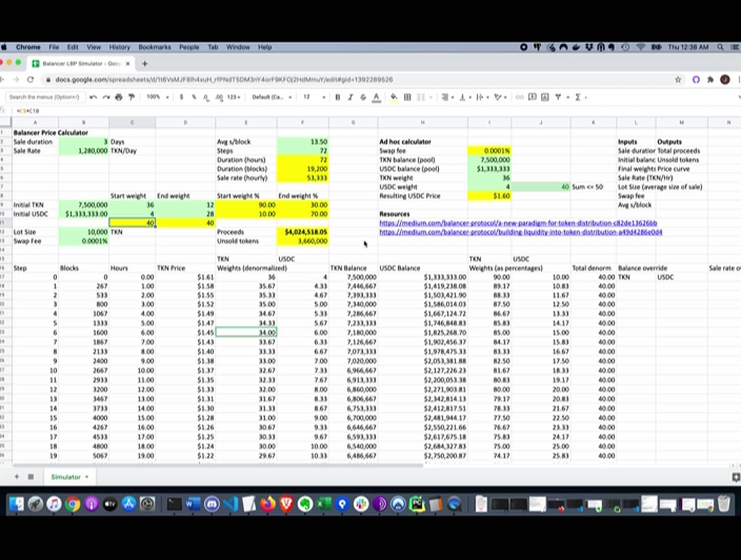
Task: Open vertical align dropdown
Action: pos(465,97)
